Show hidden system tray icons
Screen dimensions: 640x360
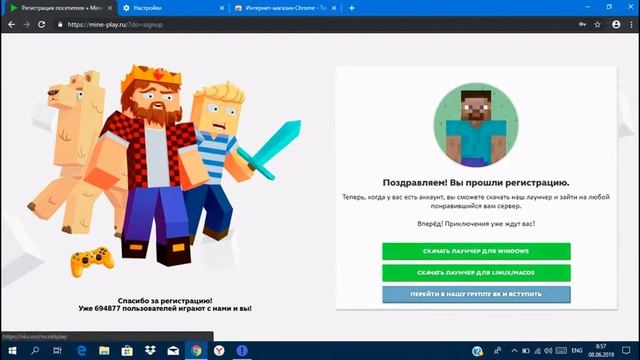coord(514,351)
